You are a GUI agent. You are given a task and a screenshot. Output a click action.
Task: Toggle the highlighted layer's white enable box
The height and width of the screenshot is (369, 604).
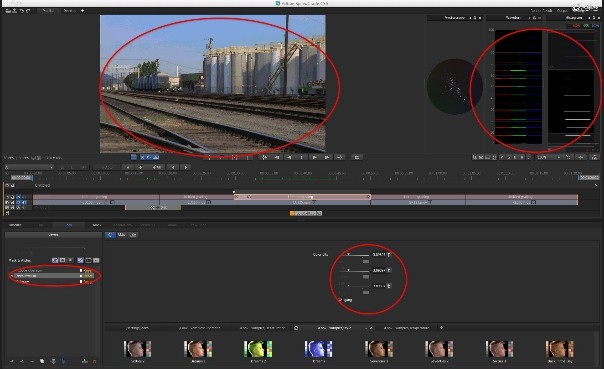tap(81, 276)
